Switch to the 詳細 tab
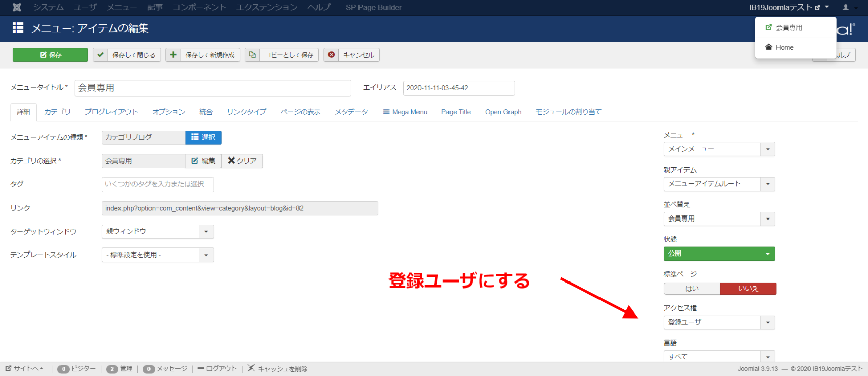The height and width of the screenshot is (376, 868). tap(23, 112)
